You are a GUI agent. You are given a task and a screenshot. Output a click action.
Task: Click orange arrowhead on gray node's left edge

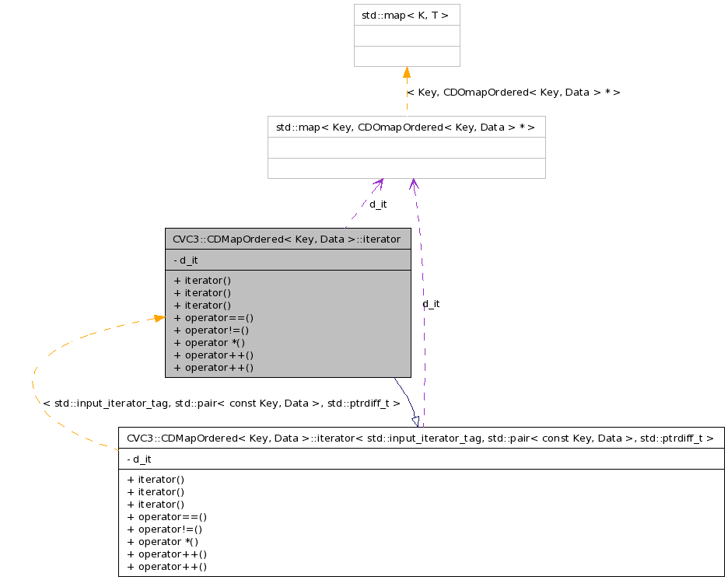[x=159, y=318]
